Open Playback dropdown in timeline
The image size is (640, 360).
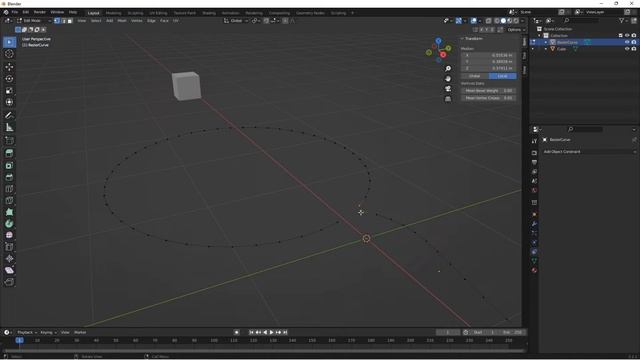tap(27, 332)
